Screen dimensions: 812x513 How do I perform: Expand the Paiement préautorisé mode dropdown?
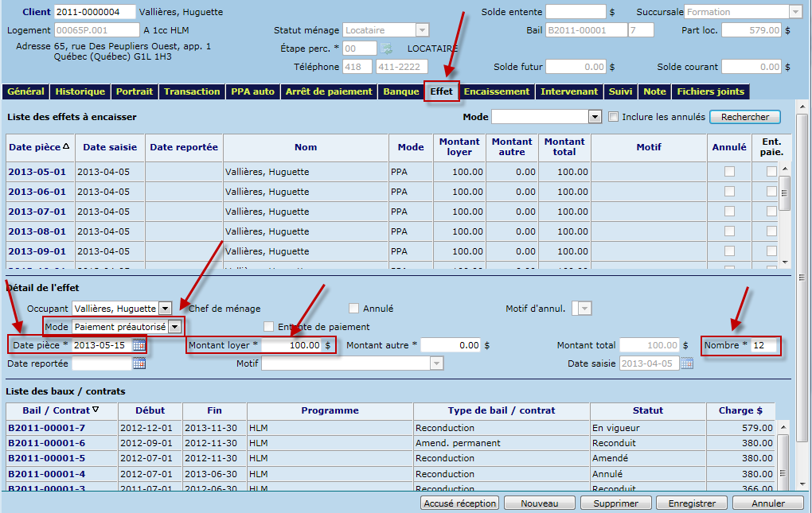pos(174,327)
